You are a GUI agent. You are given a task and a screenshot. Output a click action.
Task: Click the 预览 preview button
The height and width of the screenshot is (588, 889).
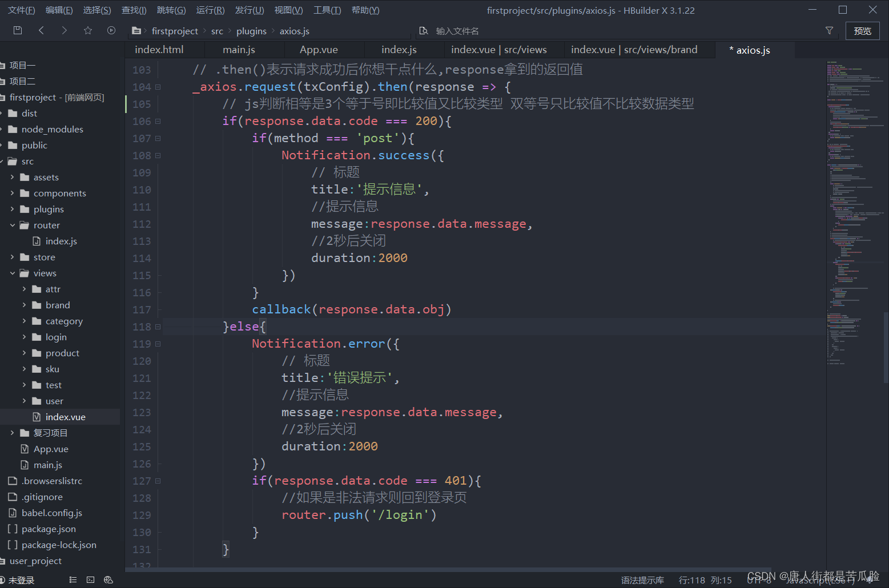(x=862, y=31)
